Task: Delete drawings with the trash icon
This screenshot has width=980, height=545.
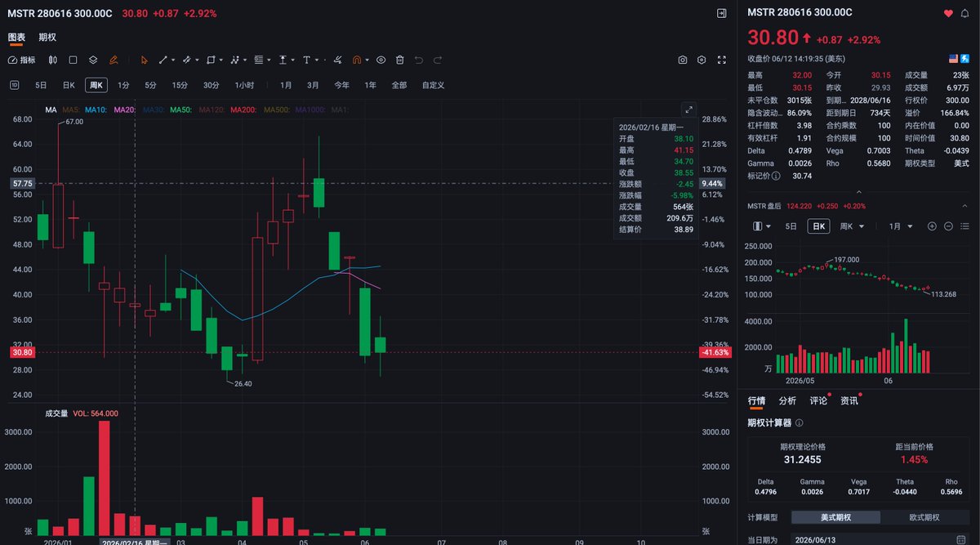Action: coord(400,60)
